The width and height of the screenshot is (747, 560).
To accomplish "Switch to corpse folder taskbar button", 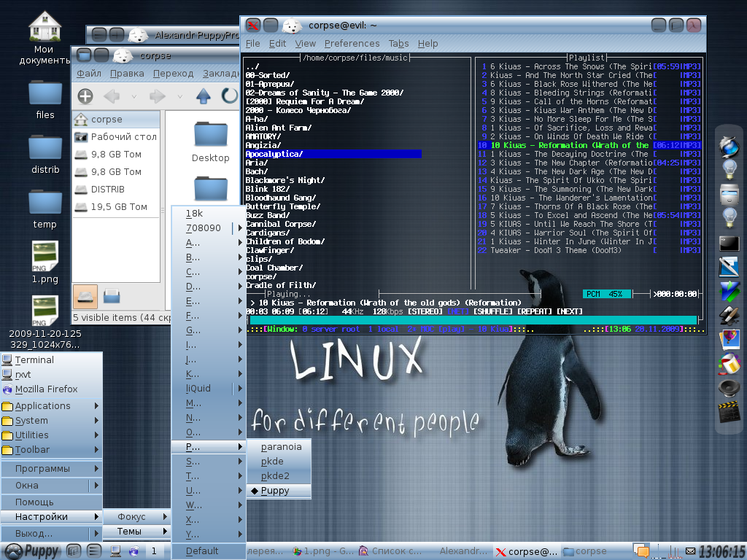I will pyautogui.click(x=585, y=551).
